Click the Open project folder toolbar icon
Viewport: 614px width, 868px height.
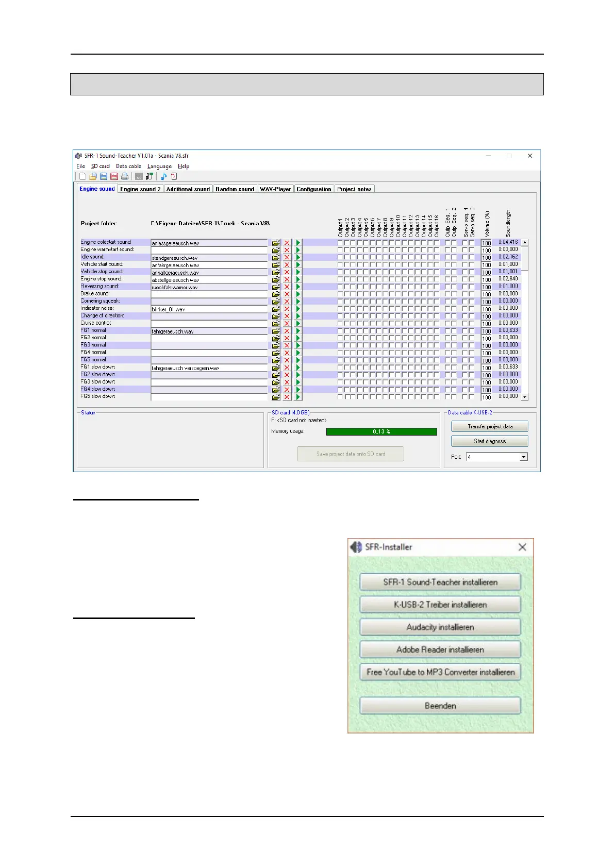[x=93, y=176]
